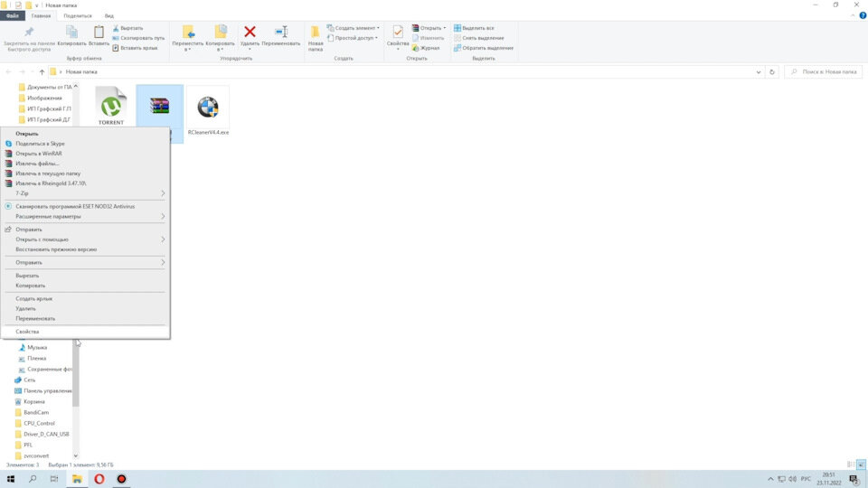The height and width of the screenshot is (488, 868).
Task: Switch to the Share ribbon tab
Action: click(x=78, y=15)
